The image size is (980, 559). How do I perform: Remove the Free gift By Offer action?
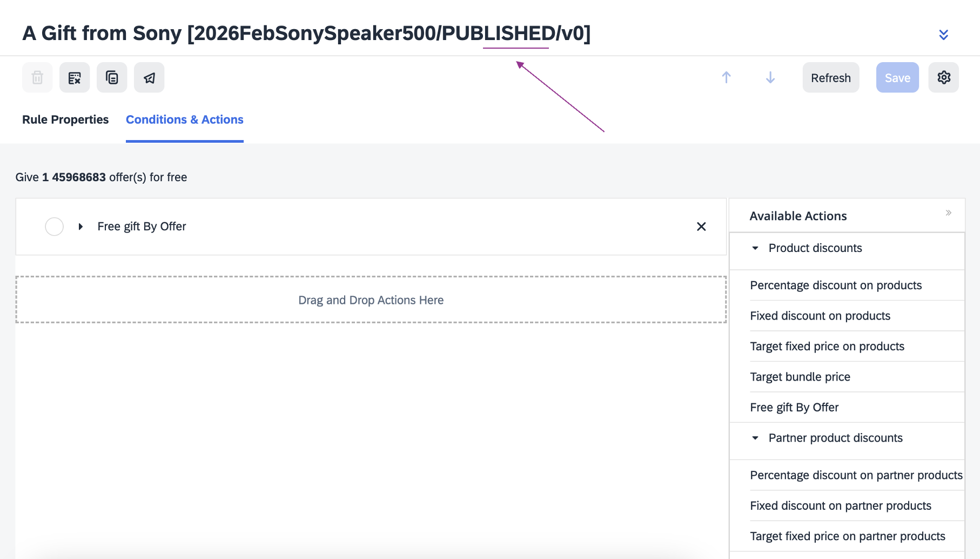(701, 227)
